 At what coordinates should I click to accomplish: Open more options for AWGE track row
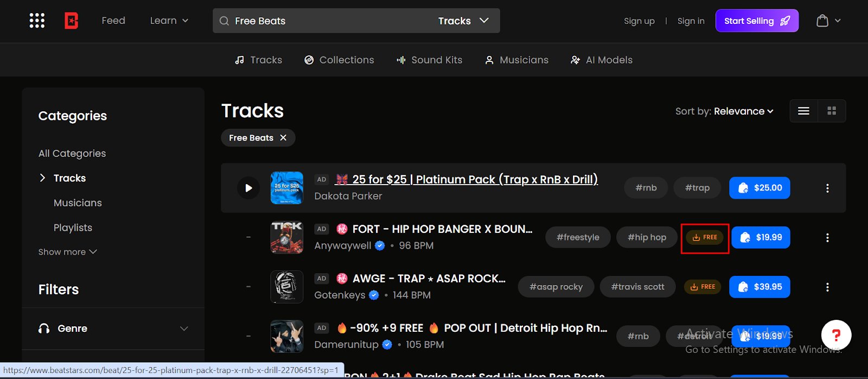pyautogui.click(x=827, y=287)
